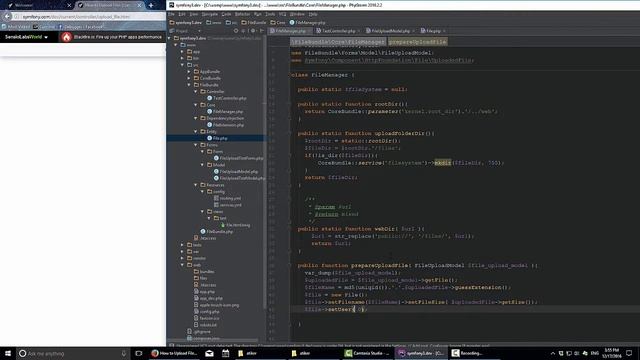Collapse the Controller folder
Screen dimensions: 640x360
click(x=196, y=91)
